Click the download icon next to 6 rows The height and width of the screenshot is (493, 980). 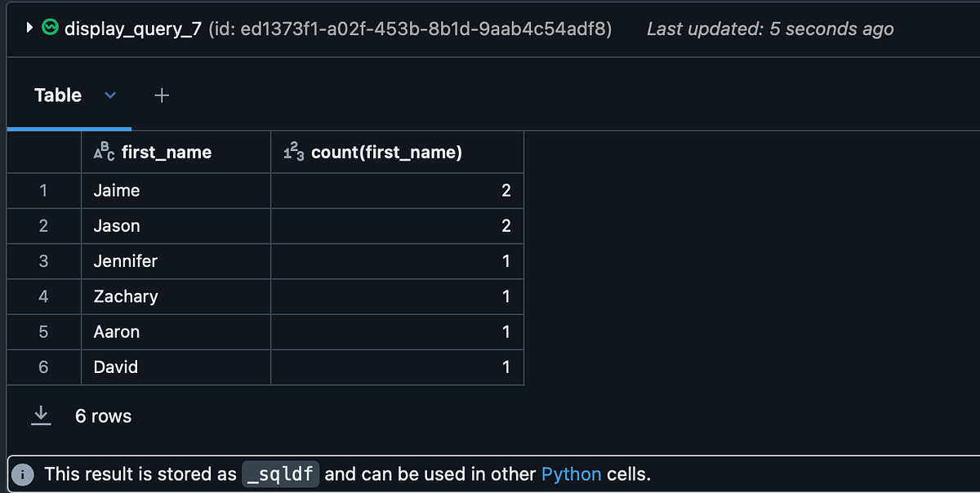tap(40, 415)
